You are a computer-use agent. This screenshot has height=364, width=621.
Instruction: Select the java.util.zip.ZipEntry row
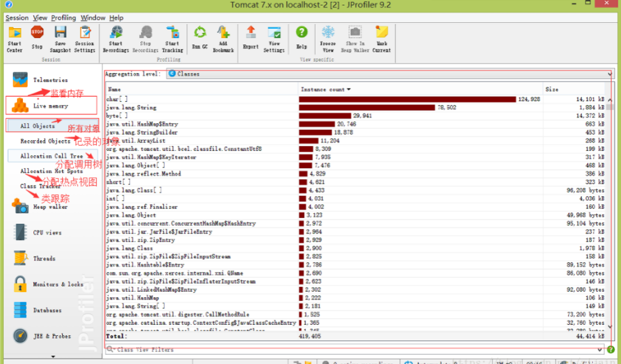pos(355,240)
